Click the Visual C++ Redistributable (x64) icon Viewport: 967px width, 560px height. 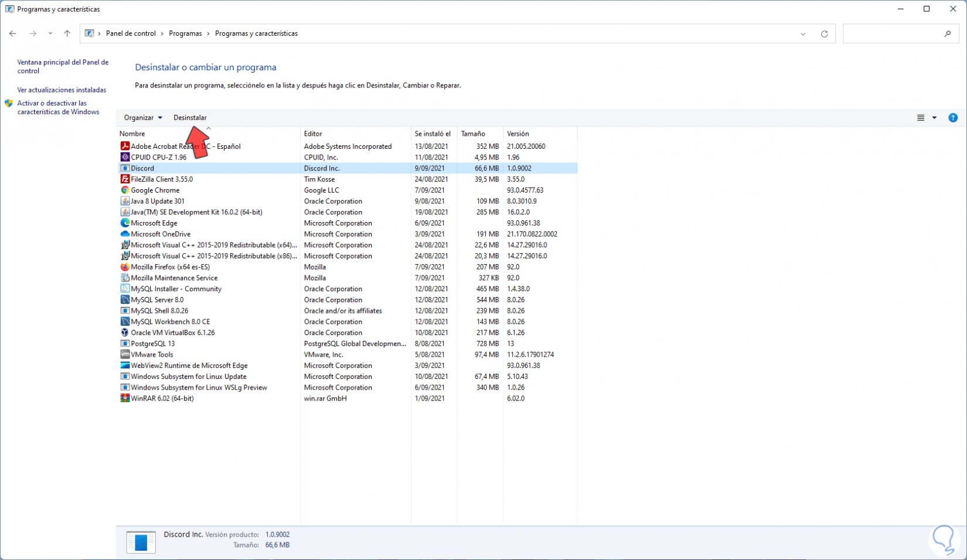[125, 245]
